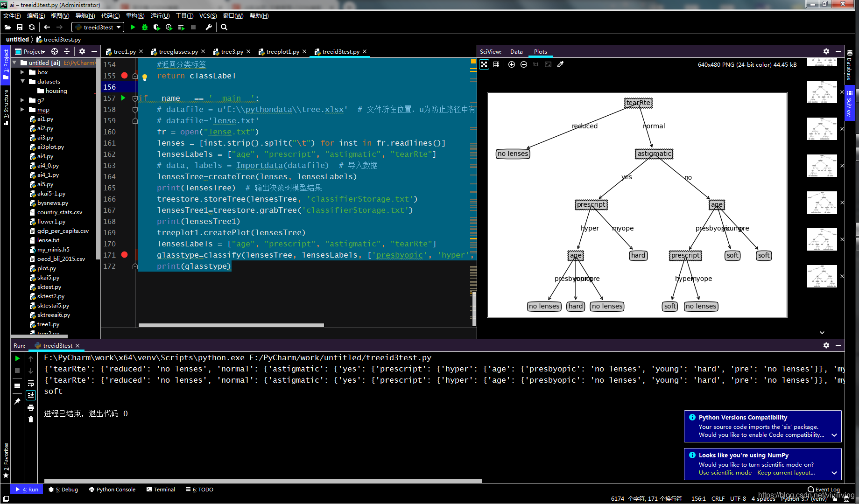
Task: Open settings with the wrench icon
Action: click(x=209, y=27)
